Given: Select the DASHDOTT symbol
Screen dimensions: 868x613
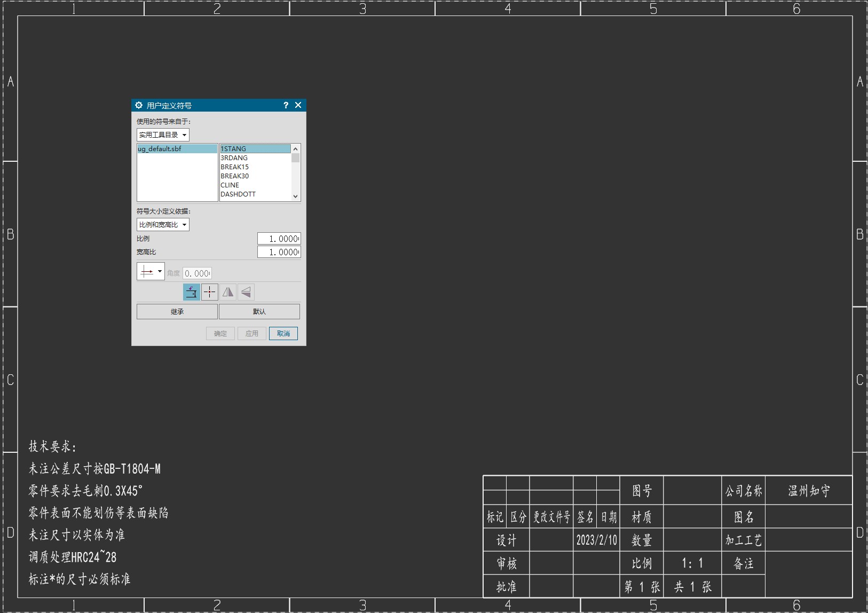Looking at the screenshot, I should coord(255,194).
